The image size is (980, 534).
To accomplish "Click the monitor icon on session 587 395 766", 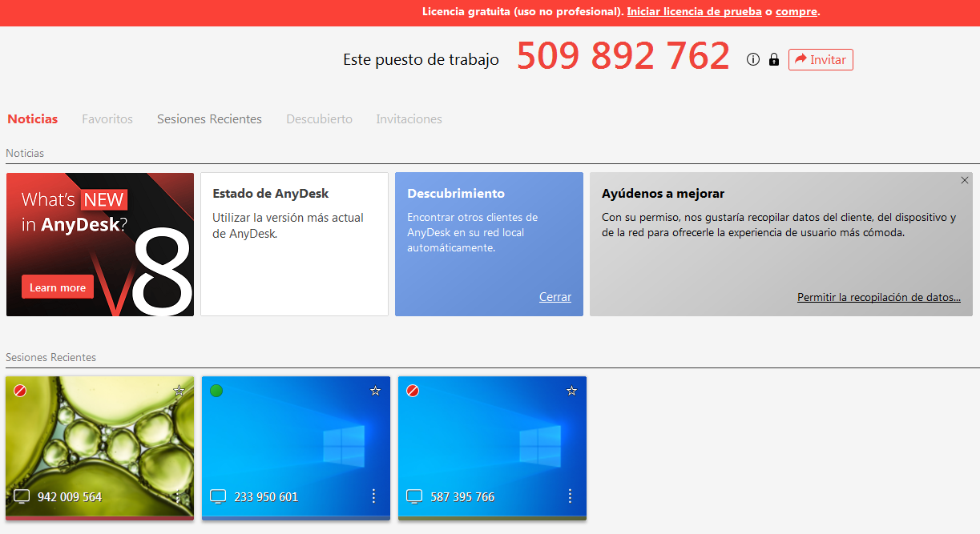I will pyautogui.click(x=414, y=496).
